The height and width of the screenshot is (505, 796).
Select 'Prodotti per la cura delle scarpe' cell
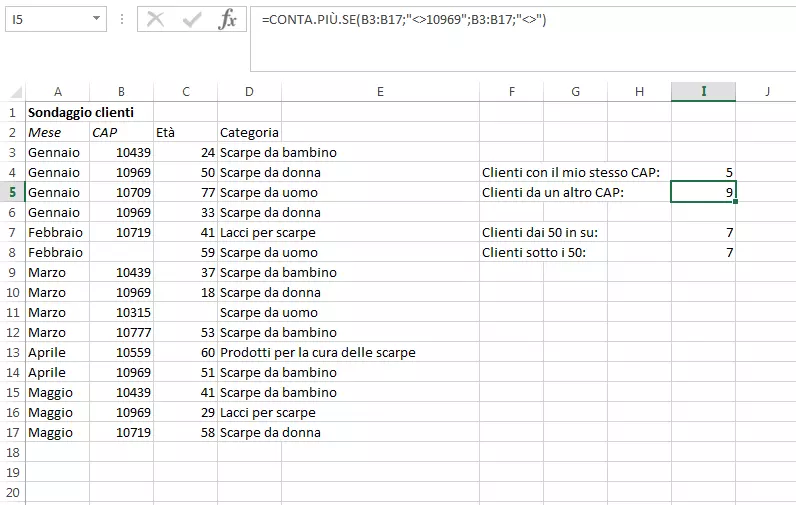tap(317, 352)
